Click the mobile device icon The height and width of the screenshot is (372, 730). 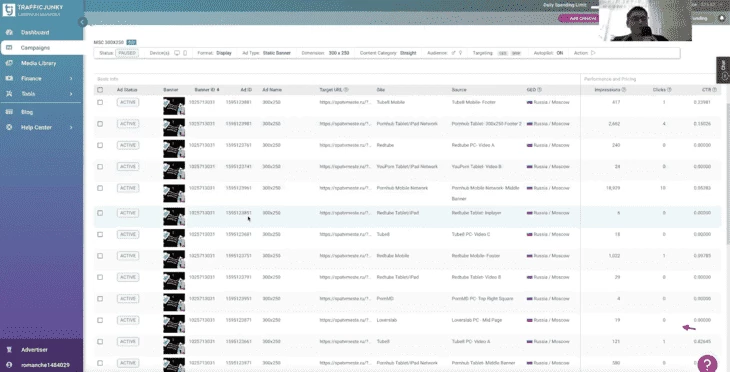pyautogui.click(x=185, y=53)
